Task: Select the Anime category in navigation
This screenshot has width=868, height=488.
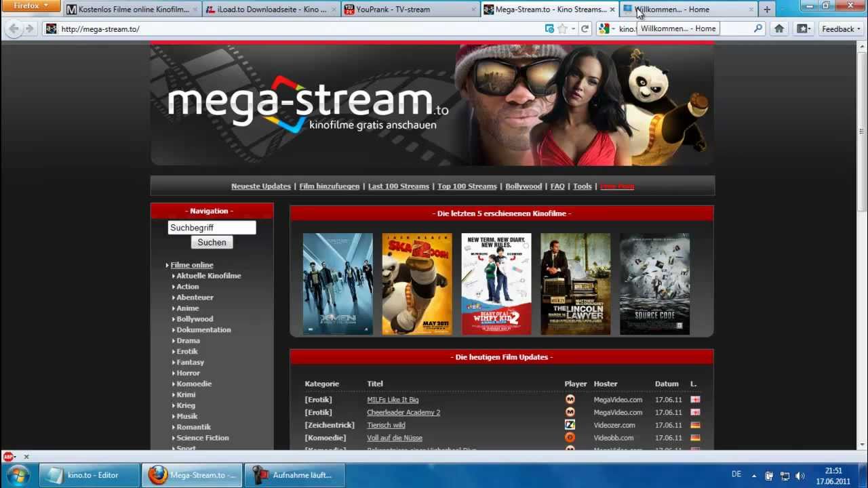Action: tap(188, 308)
